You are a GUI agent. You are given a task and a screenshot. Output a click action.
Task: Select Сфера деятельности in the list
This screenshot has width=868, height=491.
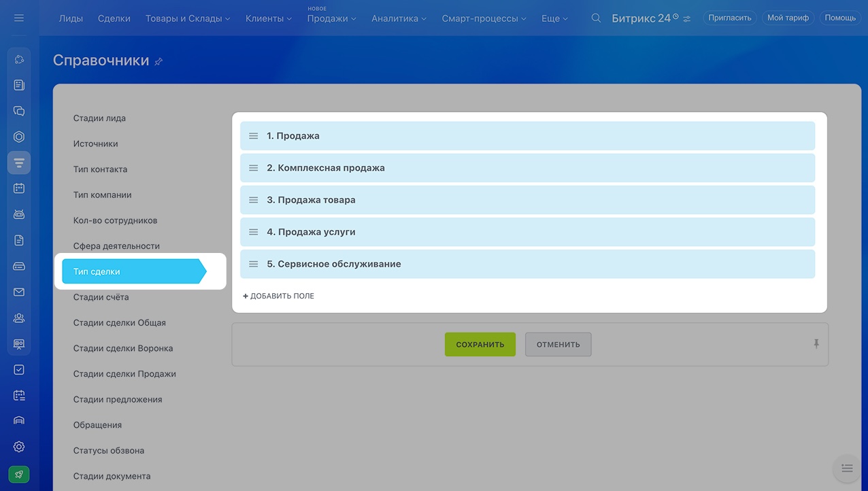[117, 245]
